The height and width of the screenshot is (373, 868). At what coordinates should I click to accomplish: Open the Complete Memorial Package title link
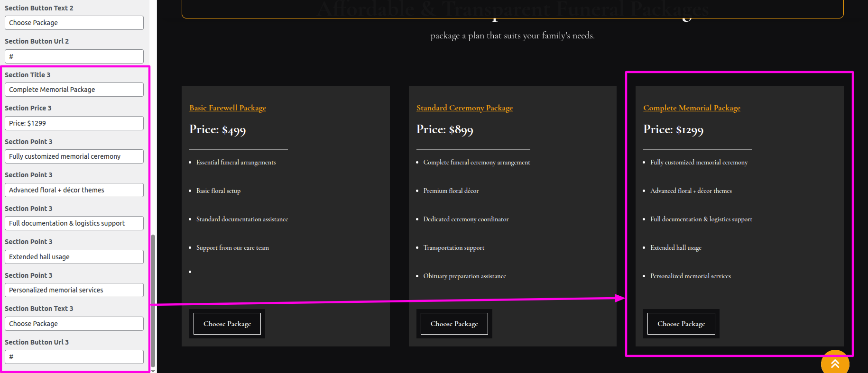692,108
